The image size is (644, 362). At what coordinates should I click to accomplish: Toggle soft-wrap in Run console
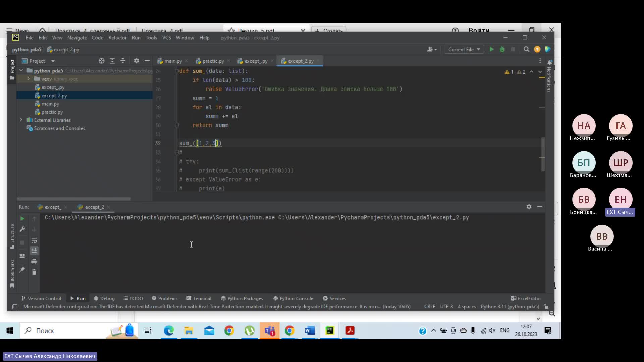[x=34, y=240]
